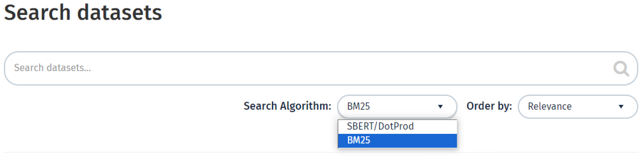The width and height of the screenshot is (644, 156).
Task: Expand sorting options using the Relevance arrow
Action: (x=621, y=107)
